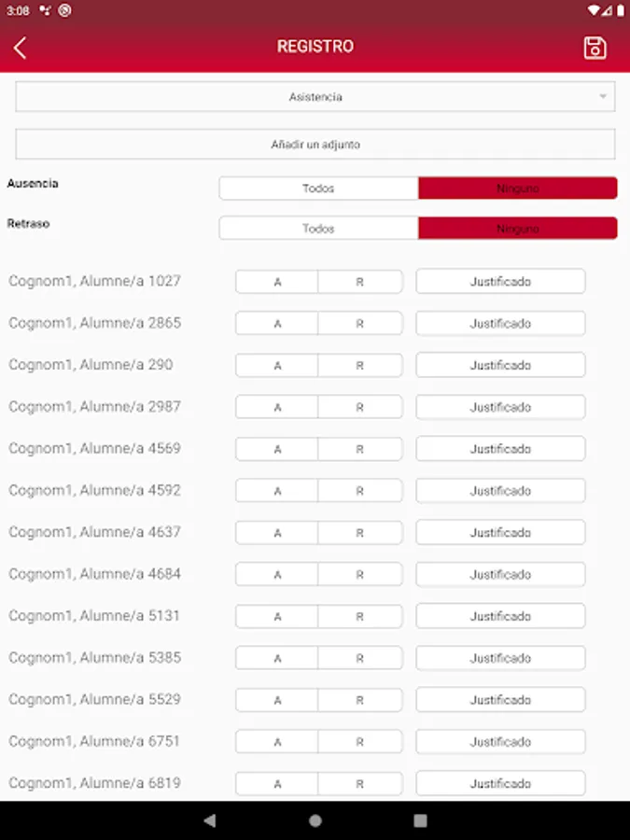The height and width of the screenshot is (840, 630).
Task: Select student Cognom1, Alumne/a 5385
Action: click(x=95, y=658)
